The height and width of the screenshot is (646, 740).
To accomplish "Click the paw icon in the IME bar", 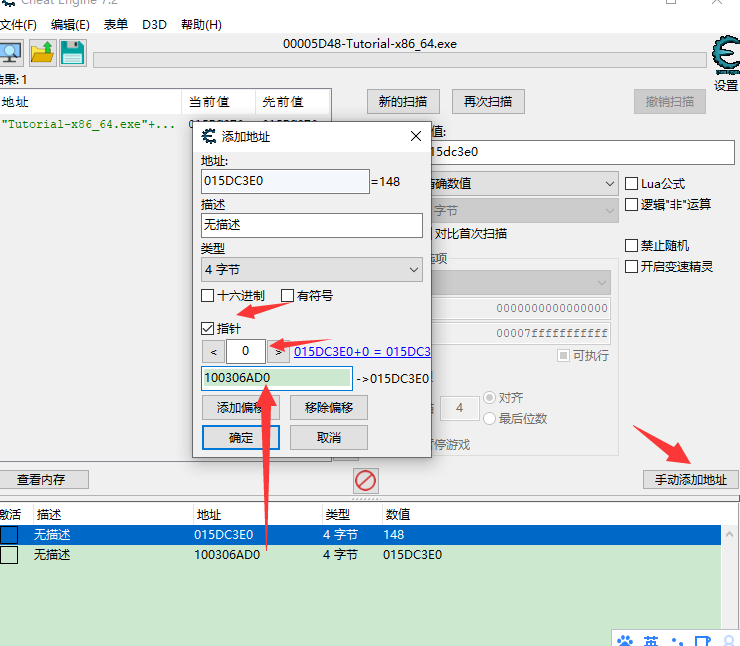I will [x=625, y=640].
